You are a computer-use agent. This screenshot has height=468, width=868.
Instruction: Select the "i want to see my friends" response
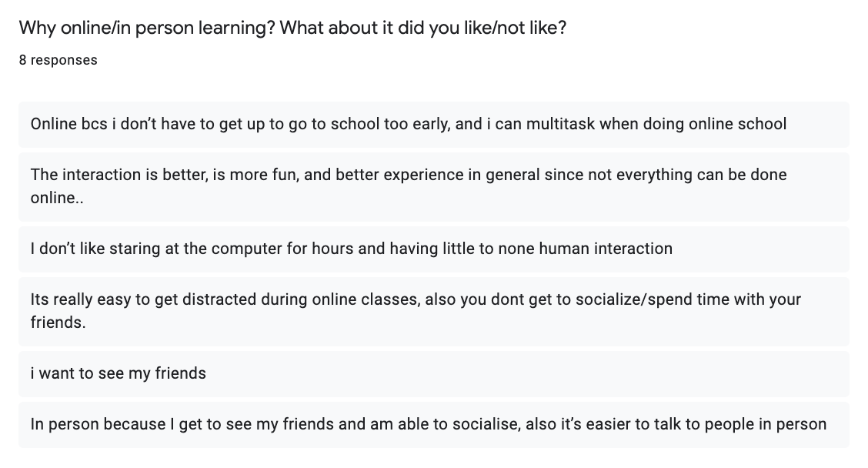pyautogui.click(x=119, y=373)
